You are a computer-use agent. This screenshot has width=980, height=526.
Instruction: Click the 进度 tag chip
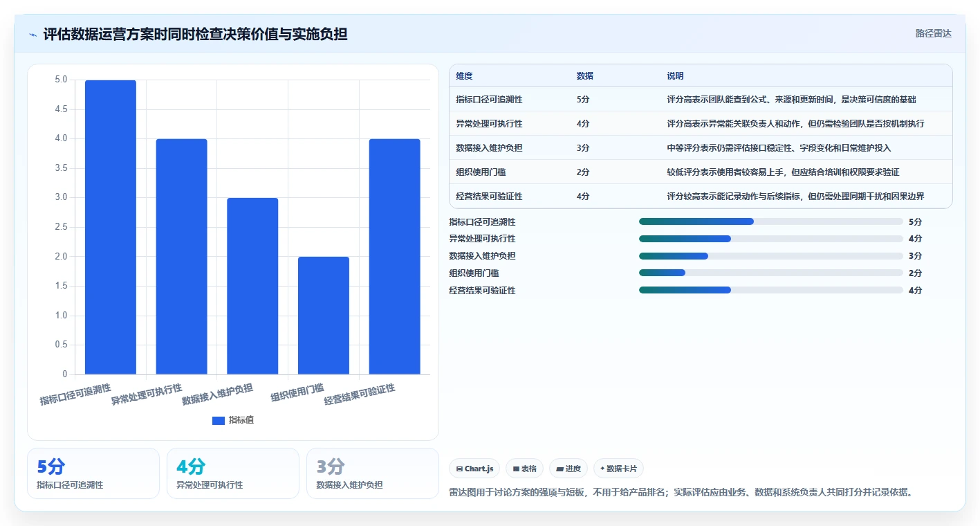click(568, 469)
